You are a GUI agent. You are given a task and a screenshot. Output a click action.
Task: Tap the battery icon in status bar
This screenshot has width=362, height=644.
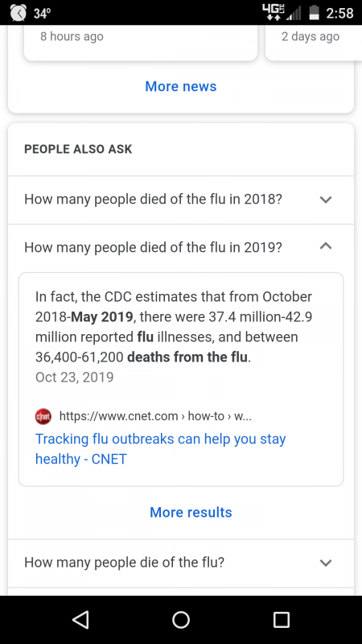315,12
